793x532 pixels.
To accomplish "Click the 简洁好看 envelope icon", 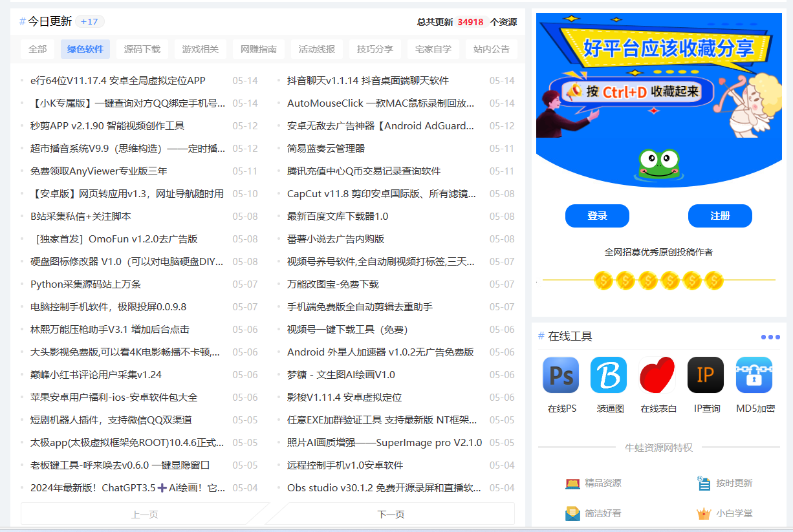I will point(572,514).
